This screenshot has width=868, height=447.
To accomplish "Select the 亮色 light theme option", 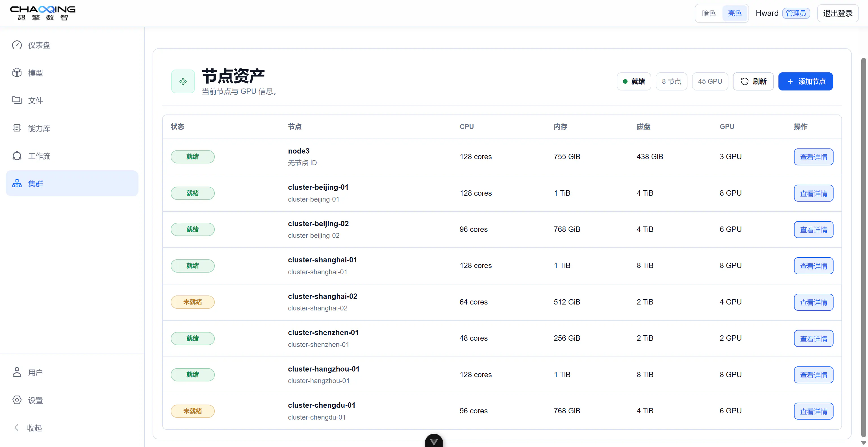I will coord(735,13).
